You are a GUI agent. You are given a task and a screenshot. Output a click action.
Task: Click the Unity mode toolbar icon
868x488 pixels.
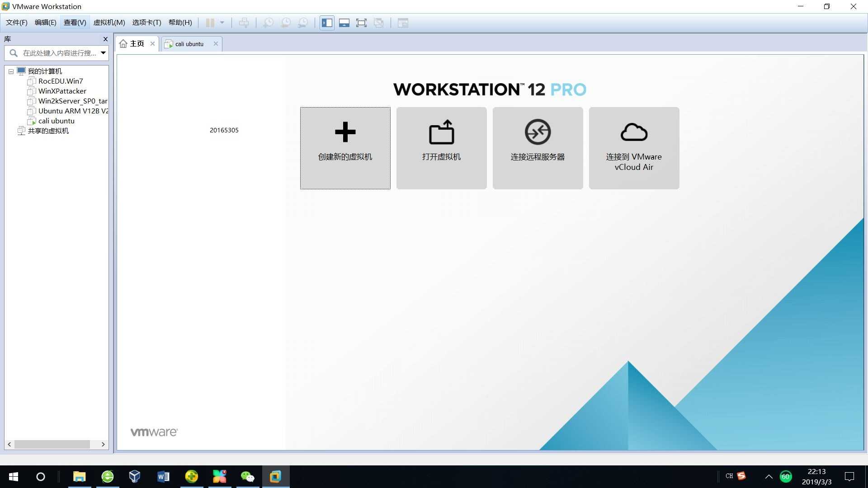click(x=379, y=23)
